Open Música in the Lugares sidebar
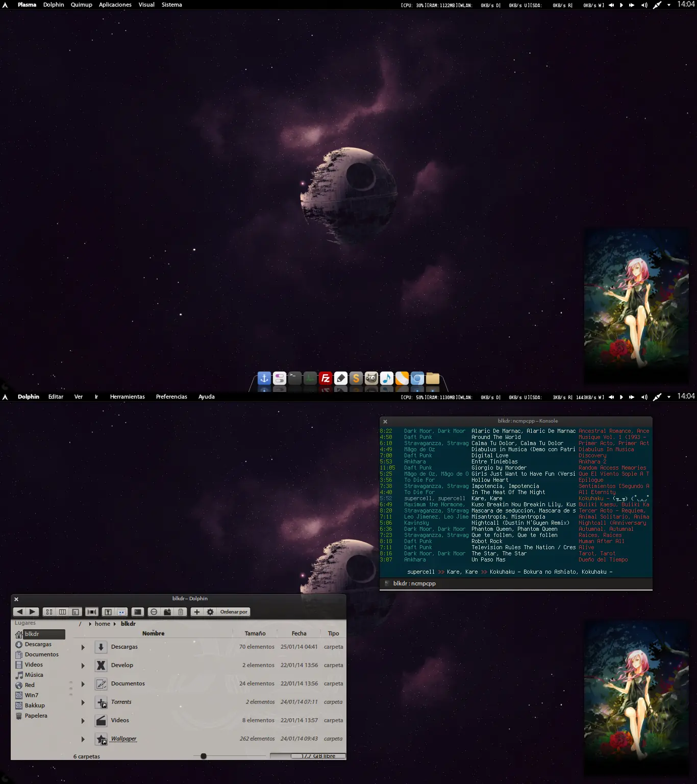 click(x=34, y=675)
